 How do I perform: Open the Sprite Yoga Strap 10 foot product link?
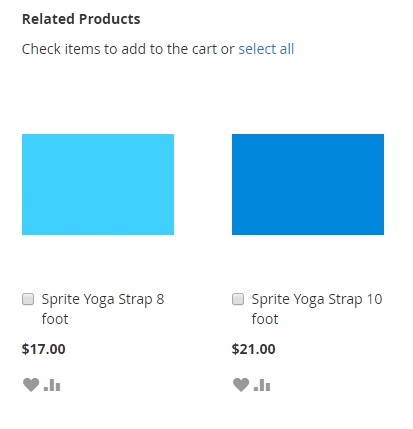[x=317, y=309]
